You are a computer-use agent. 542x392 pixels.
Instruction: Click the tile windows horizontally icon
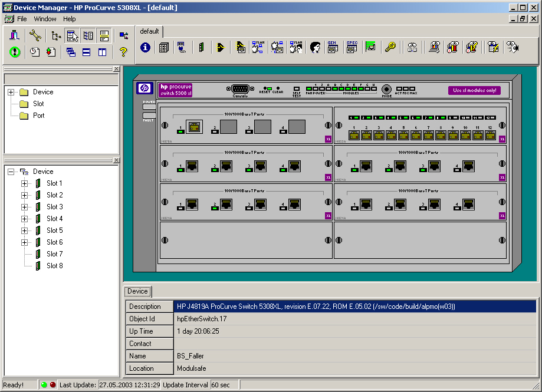pyautogui.click(x=87, y=52)
